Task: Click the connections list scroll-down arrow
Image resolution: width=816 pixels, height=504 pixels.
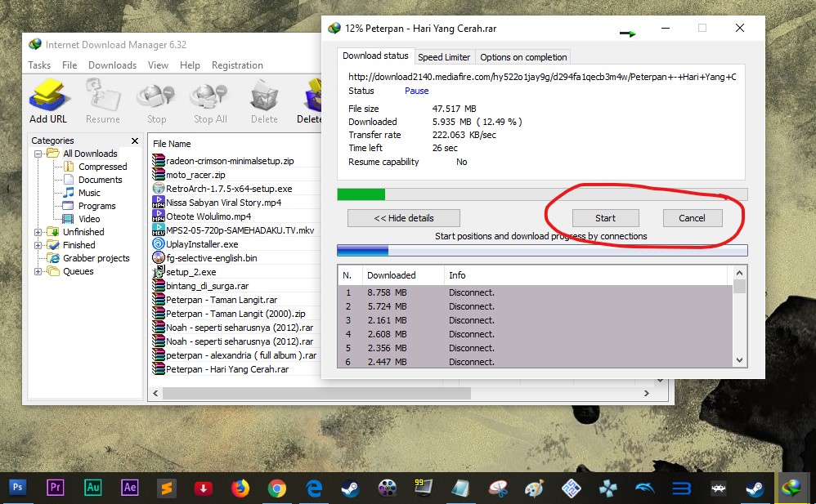Action: tap(739, 360)
